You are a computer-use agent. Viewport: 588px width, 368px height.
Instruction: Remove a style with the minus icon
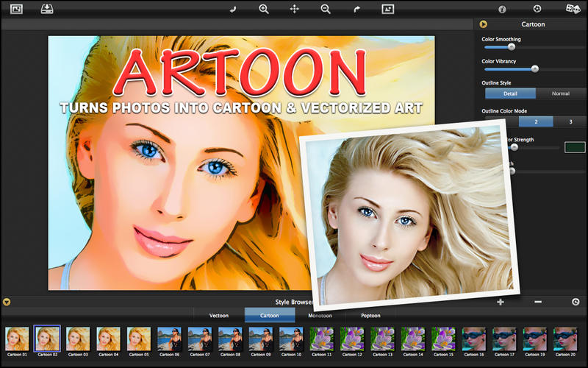(538, 302)
